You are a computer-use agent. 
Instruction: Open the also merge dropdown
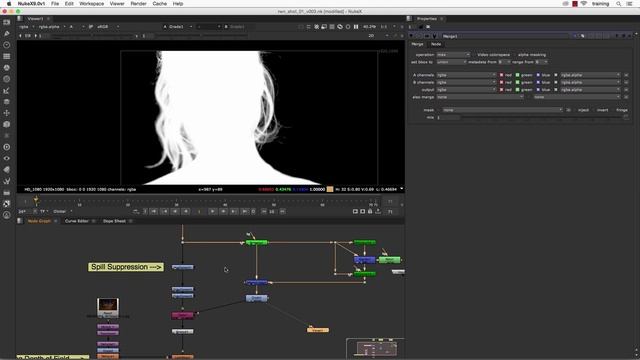tap(480, 97)
